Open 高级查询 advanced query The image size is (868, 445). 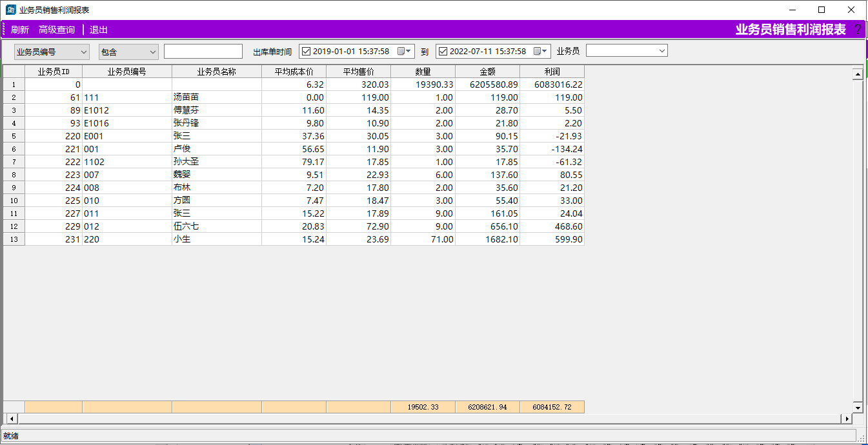coord(57,30)
